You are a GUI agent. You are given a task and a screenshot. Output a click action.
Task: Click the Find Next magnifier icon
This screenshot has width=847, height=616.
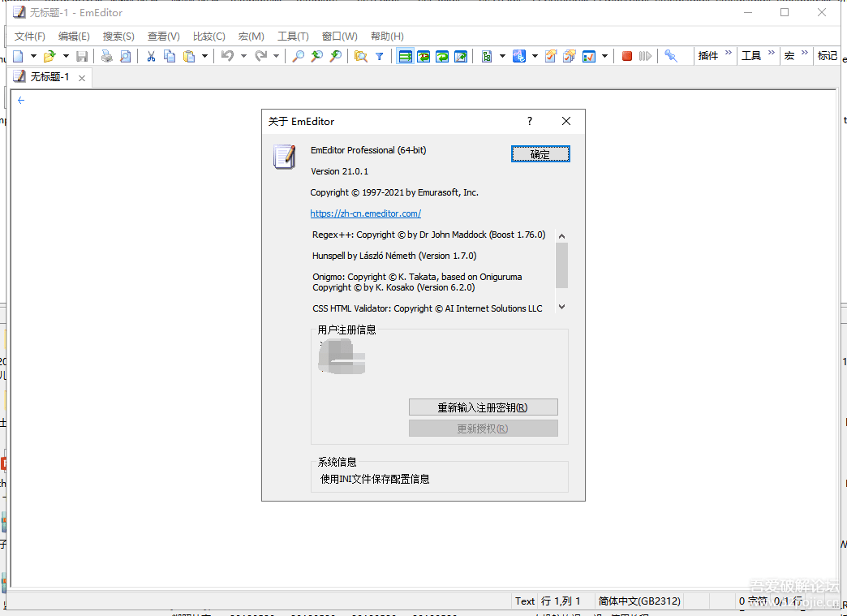(x=335, y=56)
